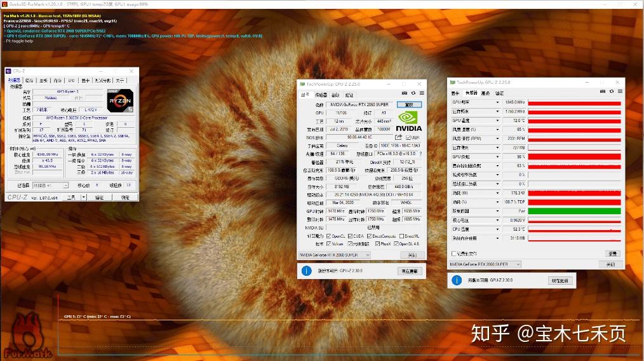
Task: Click info icon in sensors window update bar
Action: pos(457,280)
